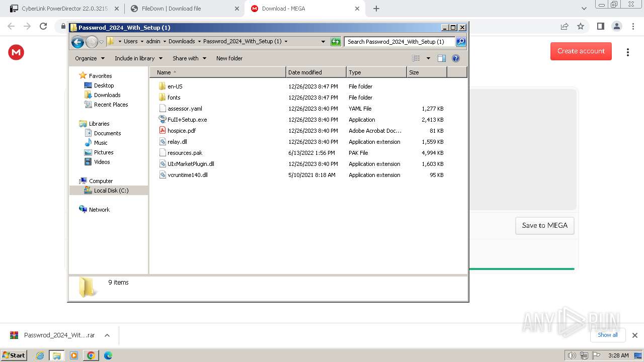The height and width of the screenshot is (362, 644).
Task: Select Libraries in the navigation pane
Action: click(x=99, y=124)
